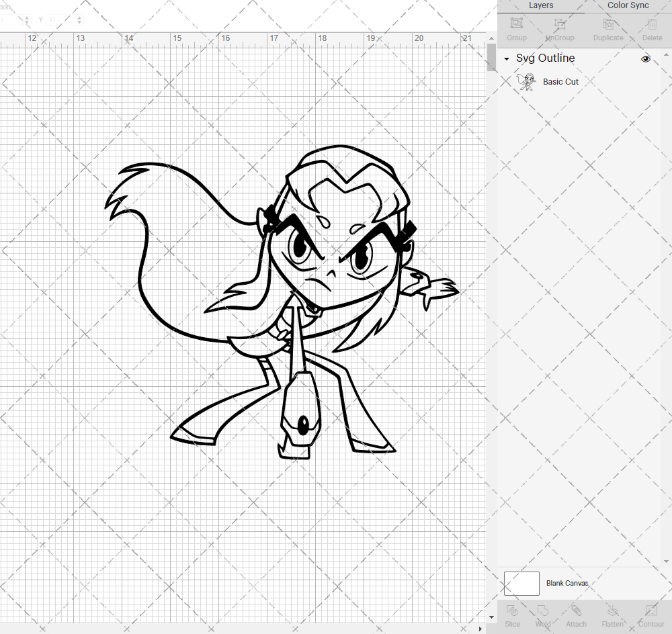Click the Blank Canvas label
The height and width of the screenshot is (634, 672).
(x=567, y=583)
